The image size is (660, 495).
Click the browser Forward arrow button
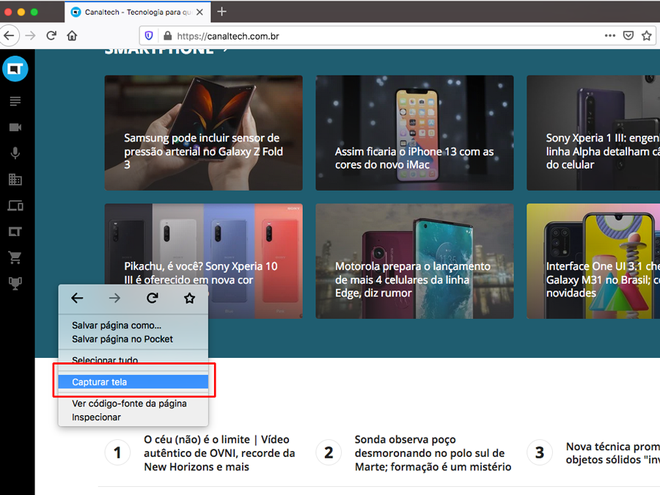[x=30, y=36]
